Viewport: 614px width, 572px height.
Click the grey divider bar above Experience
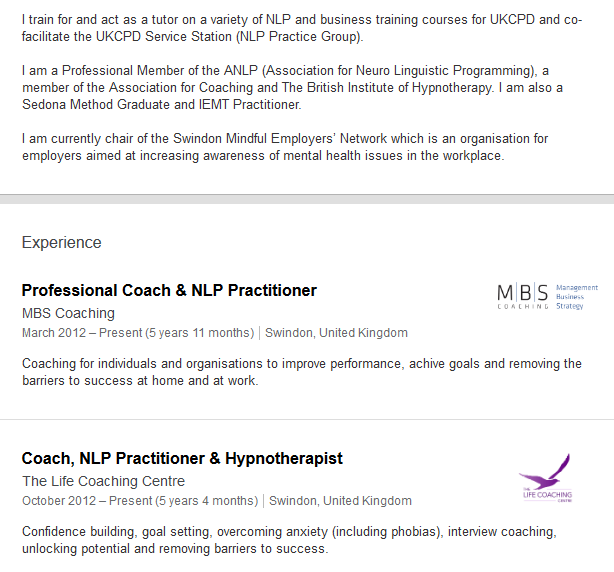pos(307,199)
